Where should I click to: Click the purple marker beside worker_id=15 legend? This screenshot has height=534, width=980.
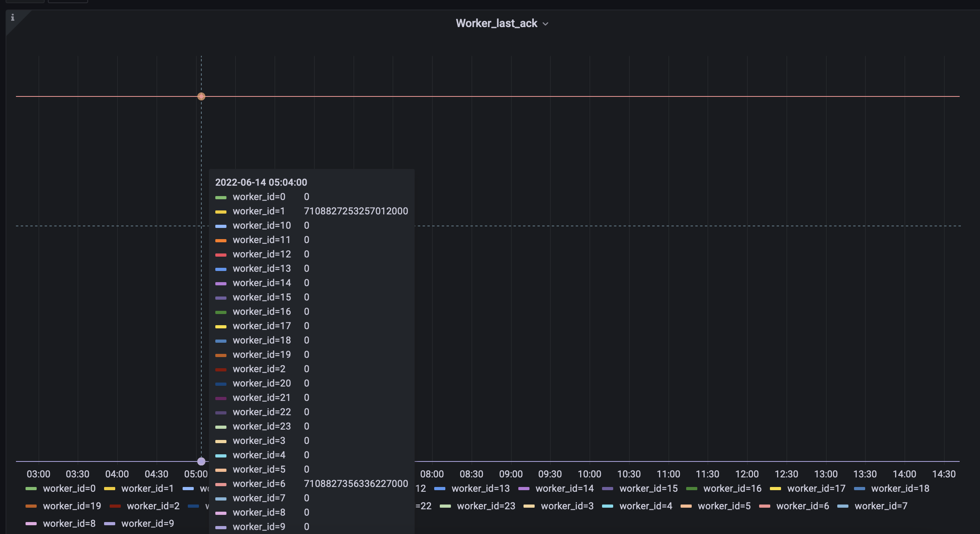609,488
